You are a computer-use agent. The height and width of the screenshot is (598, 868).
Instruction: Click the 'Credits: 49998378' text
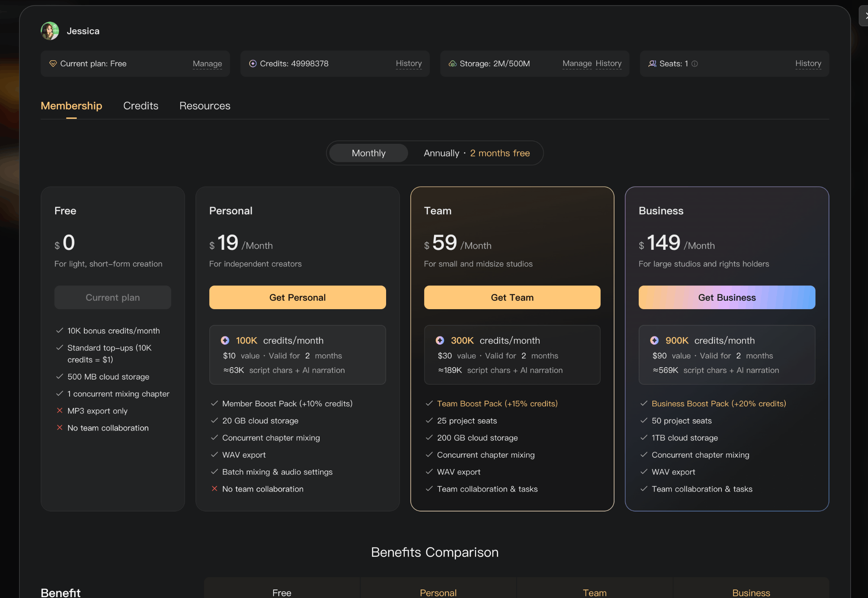click(294, 64)
